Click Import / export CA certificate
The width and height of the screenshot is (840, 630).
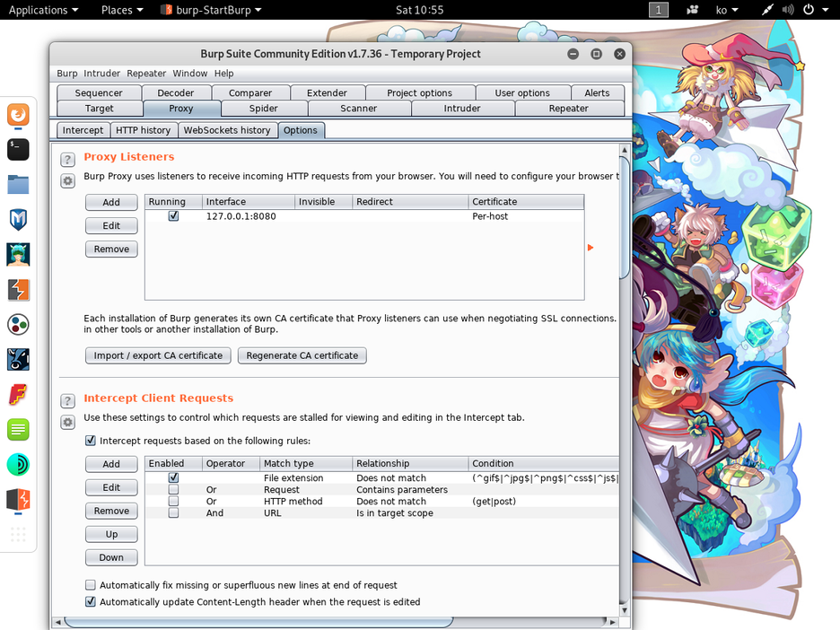[158, 355]
